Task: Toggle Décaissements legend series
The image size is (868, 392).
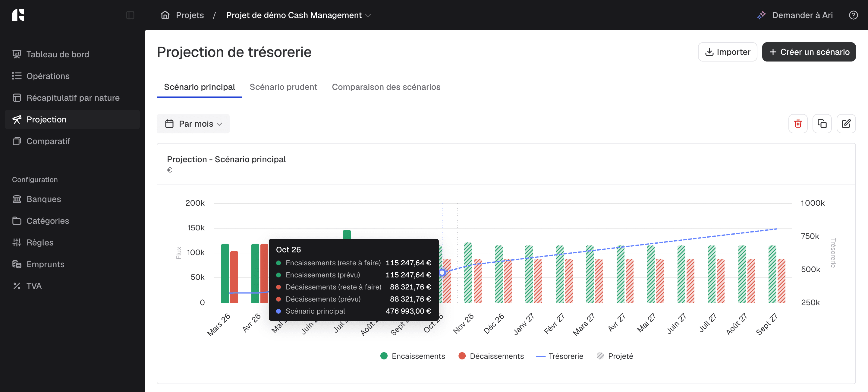Action: coord(491,356)
